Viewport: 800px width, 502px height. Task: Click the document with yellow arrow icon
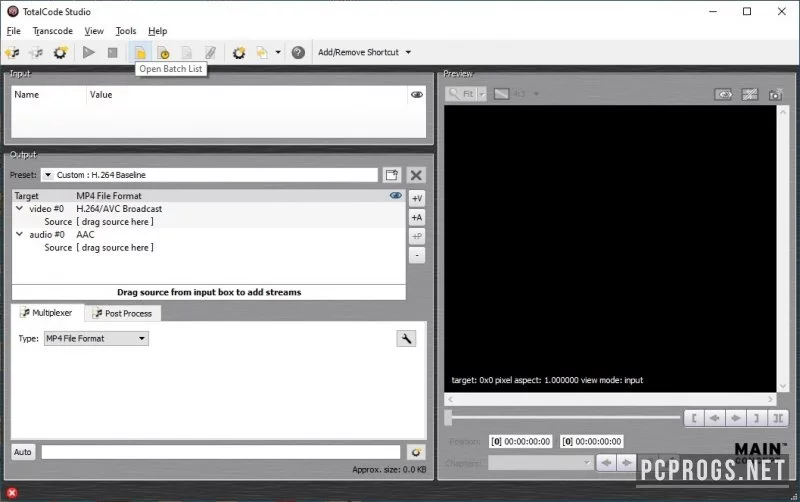click(262, 52)
